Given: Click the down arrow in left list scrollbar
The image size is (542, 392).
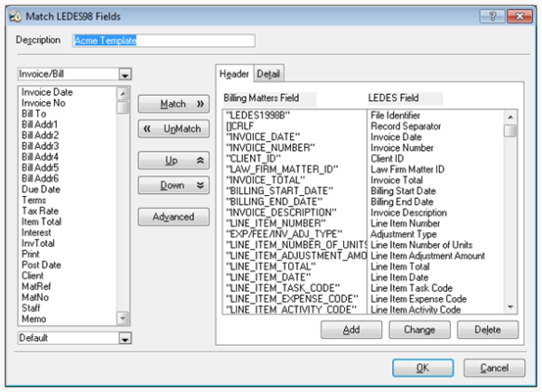Looking at the screenshot, I should pyautogui.click(x=123, y=318).
